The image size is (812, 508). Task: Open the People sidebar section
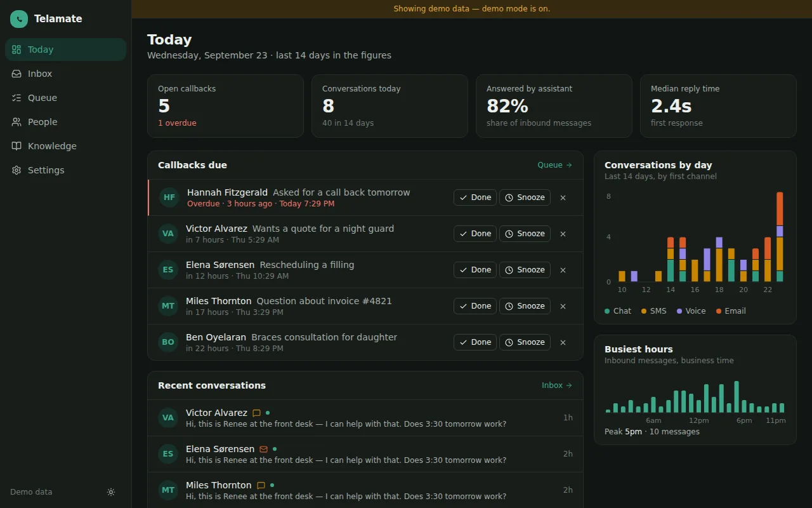pyautogui.click(x=65, y=122)
